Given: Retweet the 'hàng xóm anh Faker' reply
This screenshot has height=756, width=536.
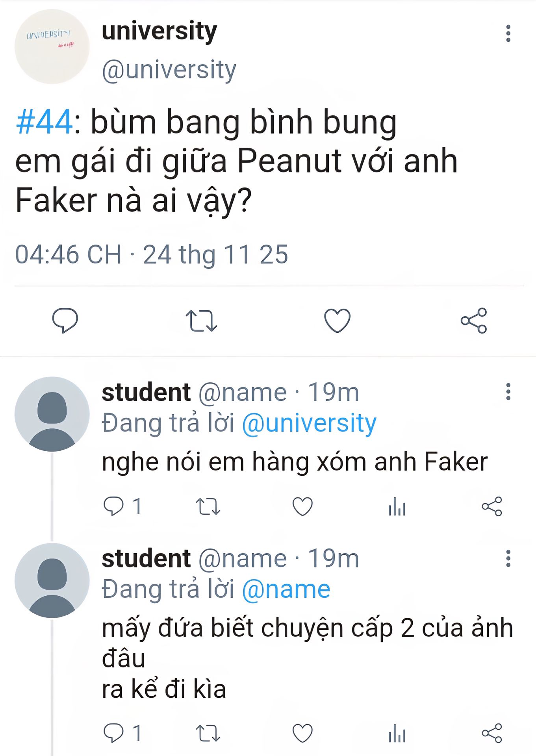Looking at the screenshot, I should pos(208,506).
